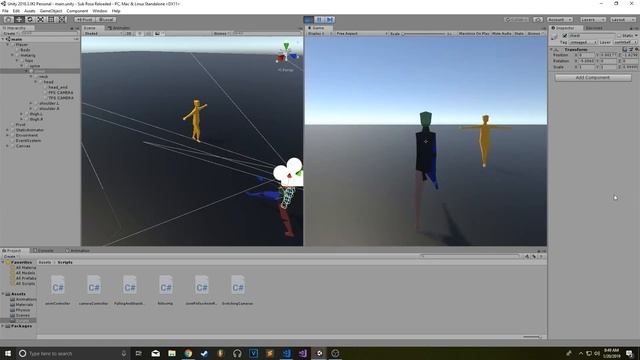Toggle scene lighting in Scene view
Image resolution: width=640 pixels, height=360 pixels.
140,33
